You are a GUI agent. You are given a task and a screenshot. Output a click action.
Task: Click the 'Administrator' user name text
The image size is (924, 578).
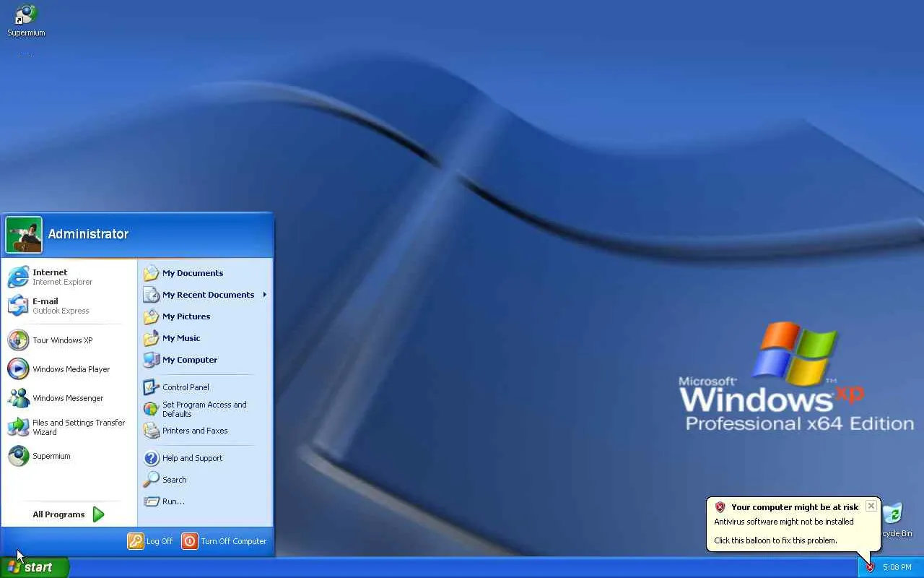pyautogui.click(x=88, y=234)
